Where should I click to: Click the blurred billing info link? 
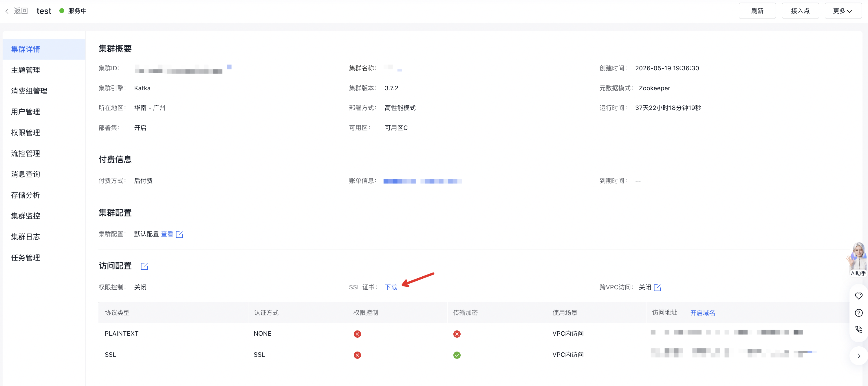click(422, 181)
